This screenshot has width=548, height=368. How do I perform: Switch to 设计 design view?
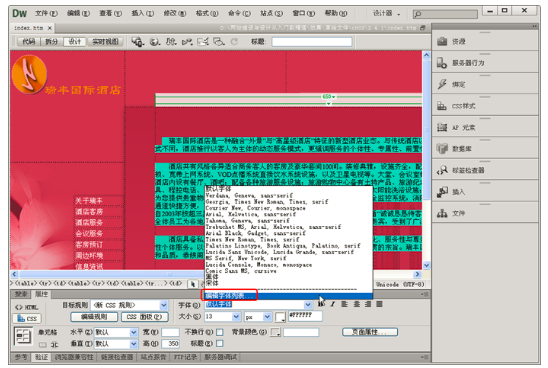75,42
